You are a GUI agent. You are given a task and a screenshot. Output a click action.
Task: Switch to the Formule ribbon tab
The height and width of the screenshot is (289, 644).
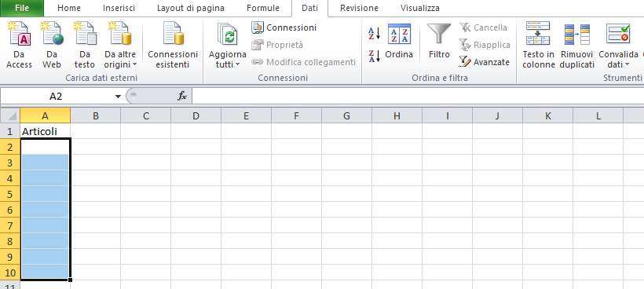(263, 8)
